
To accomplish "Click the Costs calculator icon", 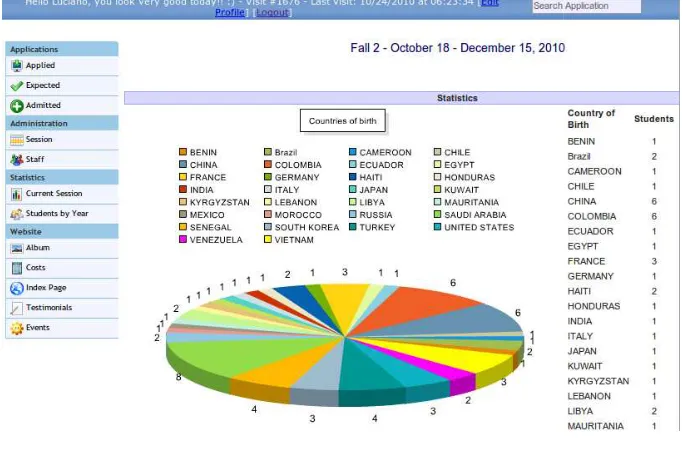I will click(17, 268).
